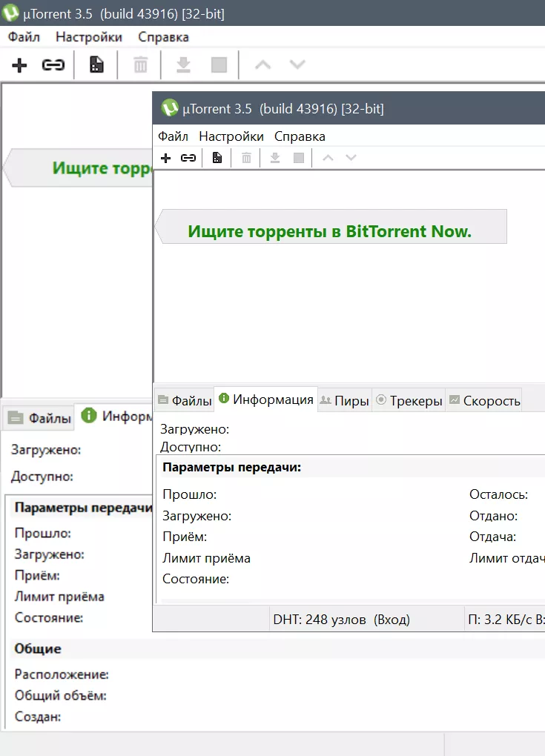This screenshot has height=756, width=545.
Task: Click the Создан: label in the back window
Action: click(x=38, y=717)
